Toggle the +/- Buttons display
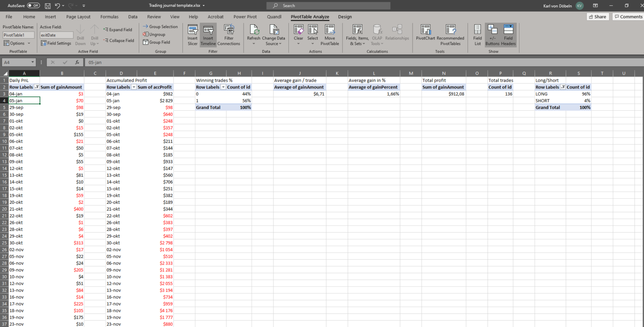 tap(492, 35)
